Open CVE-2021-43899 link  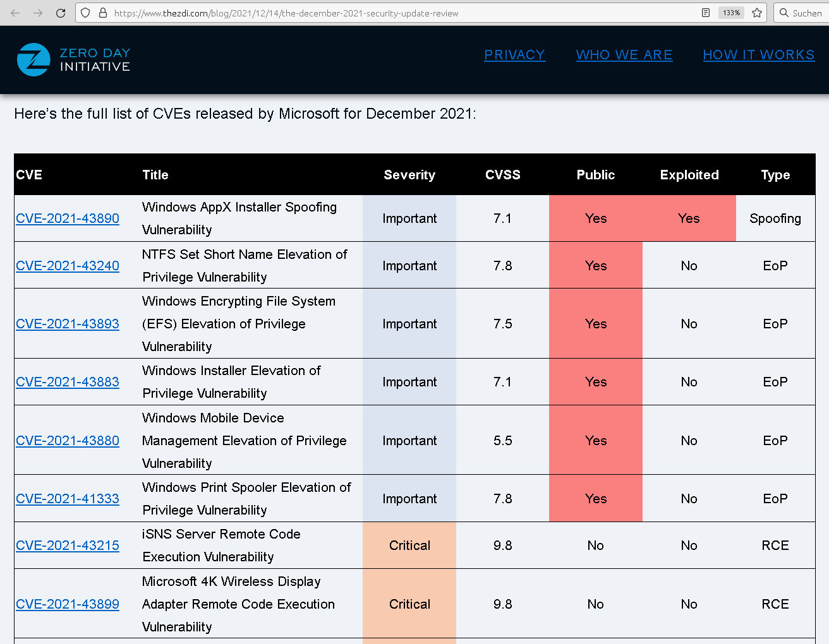click(x=68, y=604)
